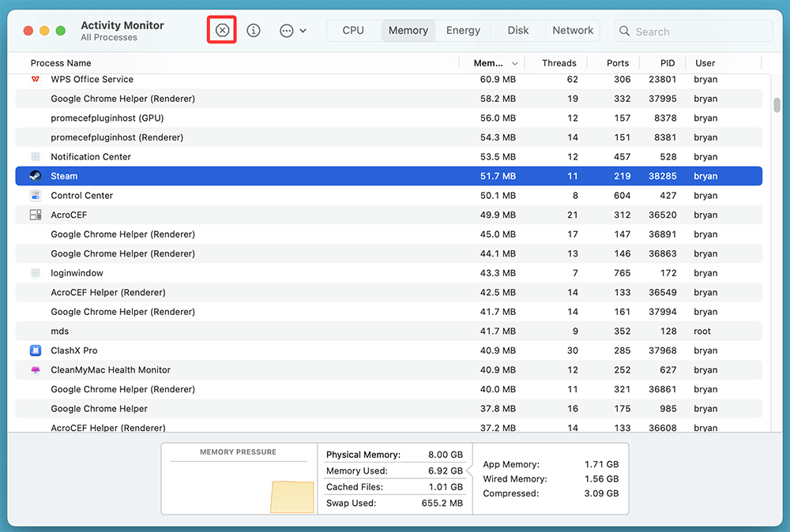Sort by the Threads column header

(x=559, y=63)
